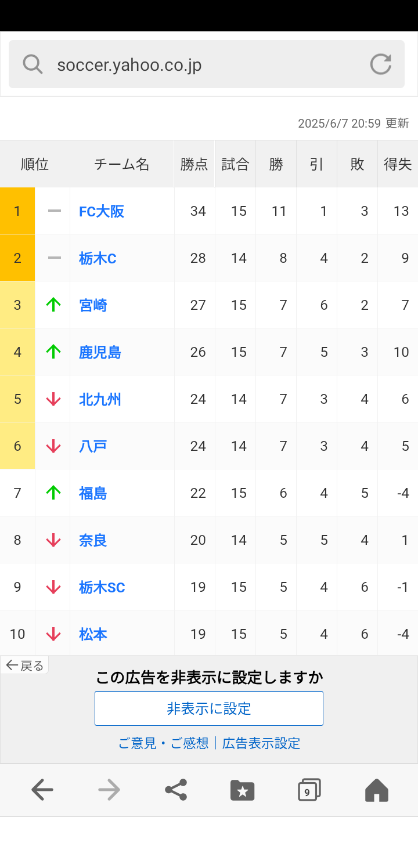Viewport: 418px width, 868px height.
Task: Go back using the browser back arrow
Action: [42, 790]
